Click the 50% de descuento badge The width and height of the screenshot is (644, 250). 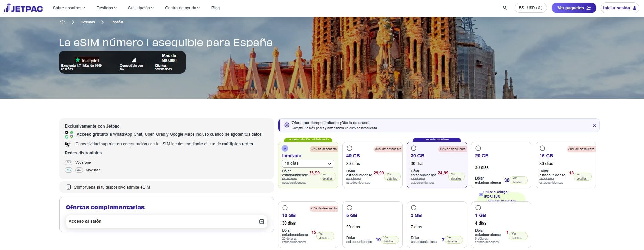pyautogui.click(x=388, y=149)
